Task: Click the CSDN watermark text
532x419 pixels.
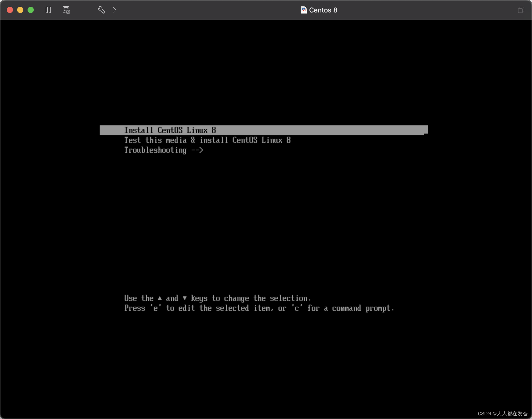Action: [x=502, y=414]
